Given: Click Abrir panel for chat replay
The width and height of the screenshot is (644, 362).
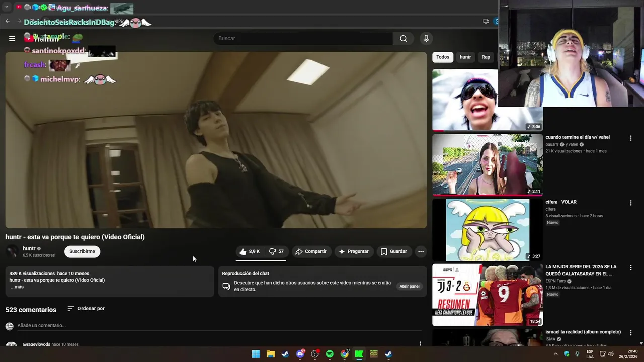Looking at the screenshot, I should [x=410, y=286].
